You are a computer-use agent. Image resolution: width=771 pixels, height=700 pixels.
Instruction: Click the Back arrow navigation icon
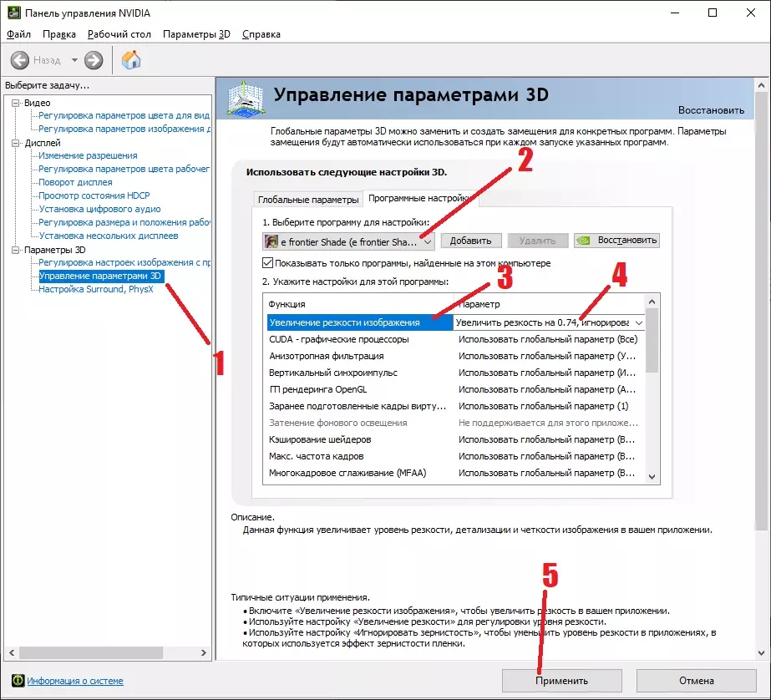point(20,60)
